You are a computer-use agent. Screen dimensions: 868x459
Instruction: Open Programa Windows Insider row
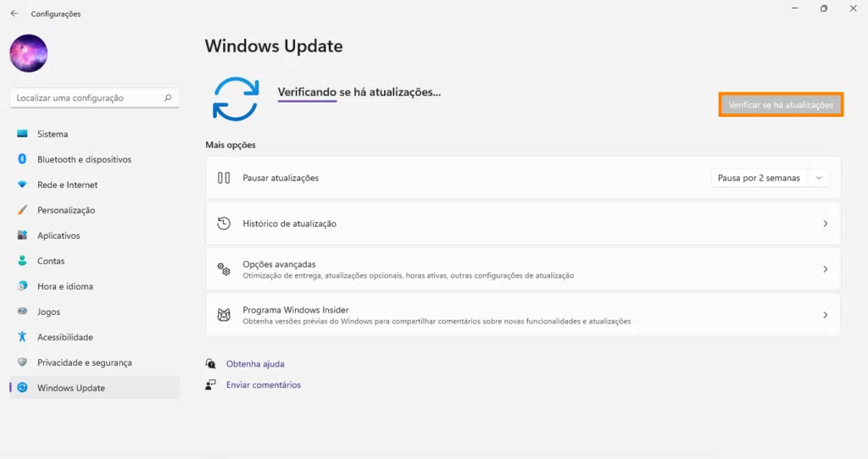pos(523,315)
